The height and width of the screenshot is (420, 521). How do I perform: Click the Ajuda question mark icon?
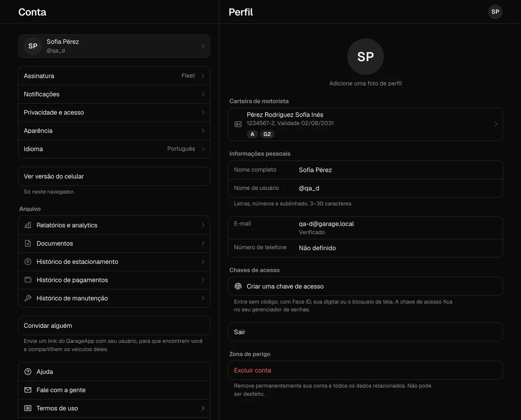coord(28,372)
